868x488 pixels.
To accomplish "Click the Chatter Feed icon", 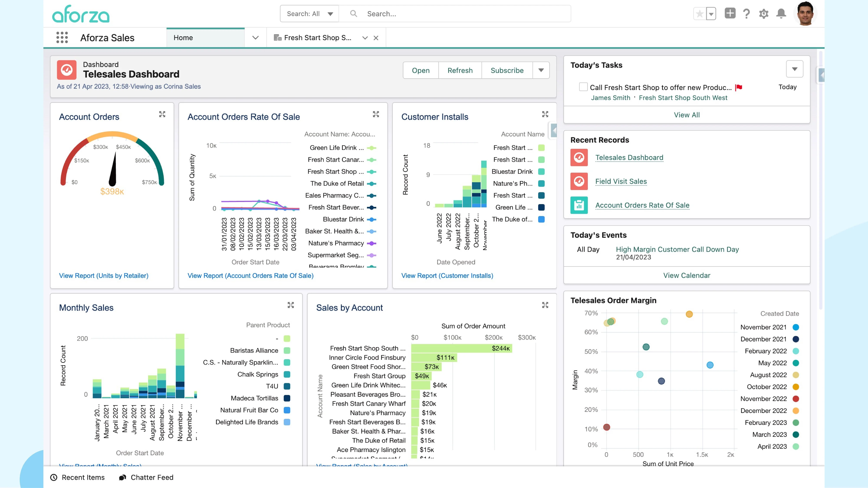I will (122, 477).
